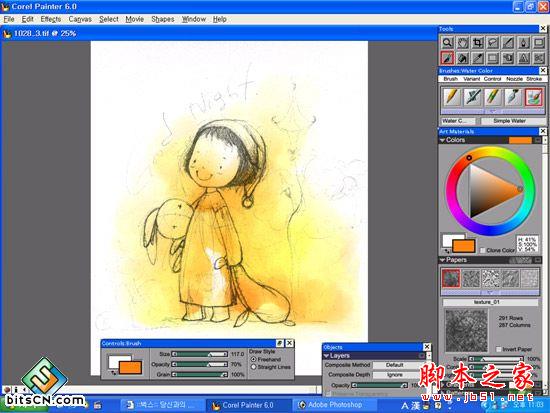The height and width of the screenshot is (413, 550).
Task: Collapse the Colors section
Action: 442,140
